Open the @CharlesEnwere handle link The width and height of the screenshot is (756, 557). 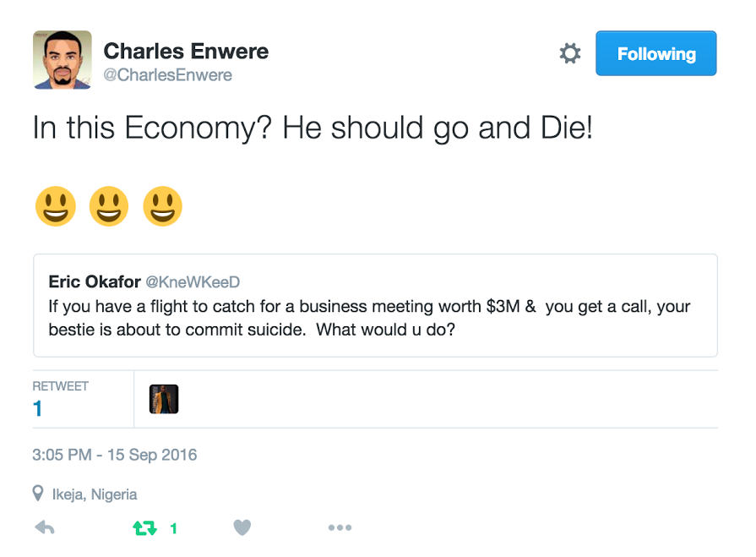point(167,75)
